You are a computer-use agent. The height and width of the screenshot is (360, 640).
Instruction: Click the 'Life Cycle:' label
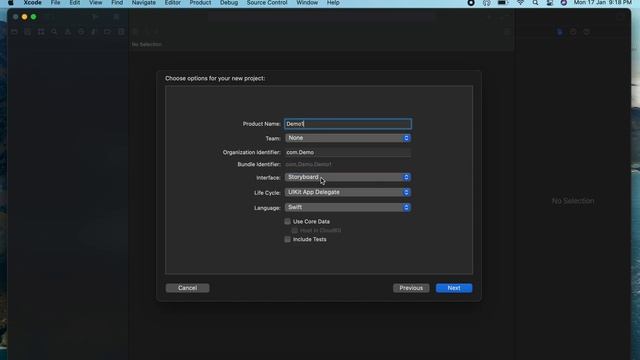tap(267, 193)
